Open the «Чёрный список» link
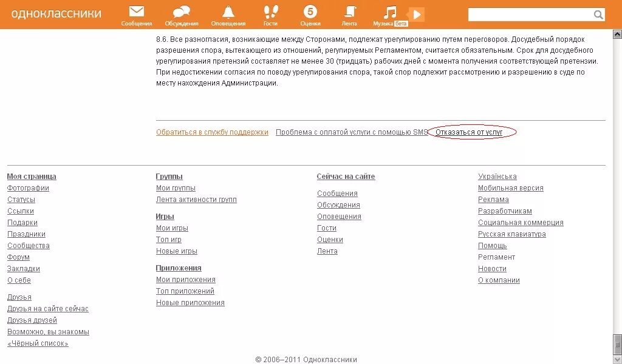622x364 pixels. (x=38, y=343)
